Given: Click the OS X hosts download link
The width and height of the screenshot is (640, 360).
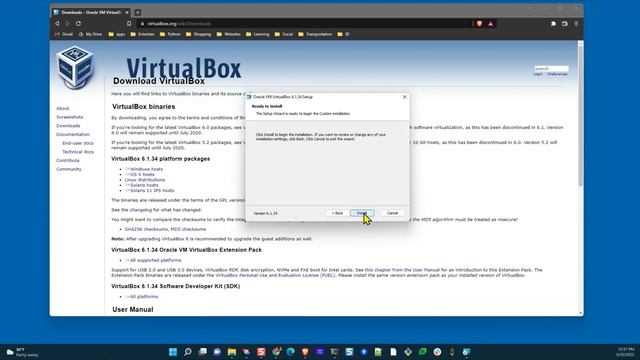Looking at the screenshot, I should [x=140, y=174].
